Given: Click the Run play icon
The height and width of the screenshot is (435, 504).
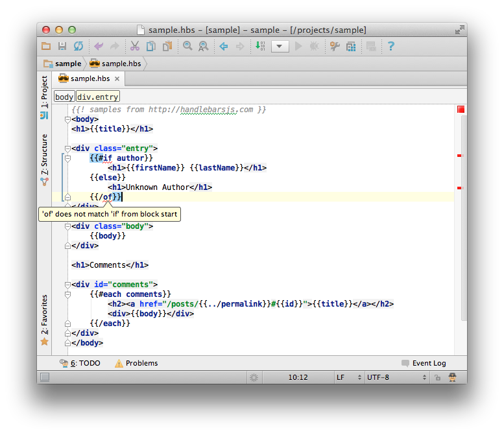Looking at the screenshot, I should tap(298, 46).
